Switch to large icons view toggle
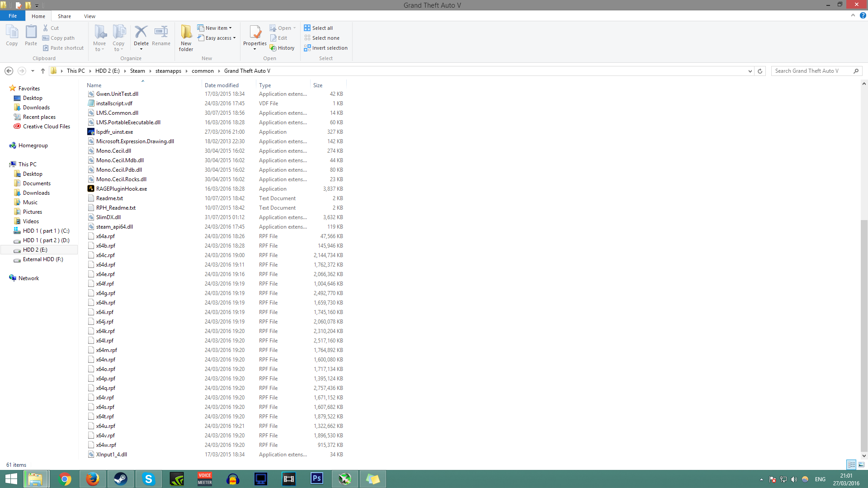Screen dimensions: 868x488 tap(861, 465)
